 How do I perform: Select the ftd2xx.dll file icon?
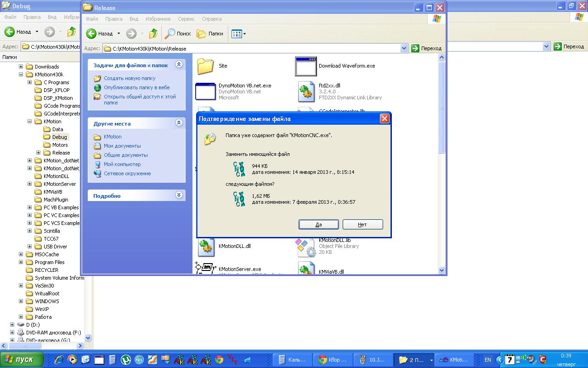point(306,91)
